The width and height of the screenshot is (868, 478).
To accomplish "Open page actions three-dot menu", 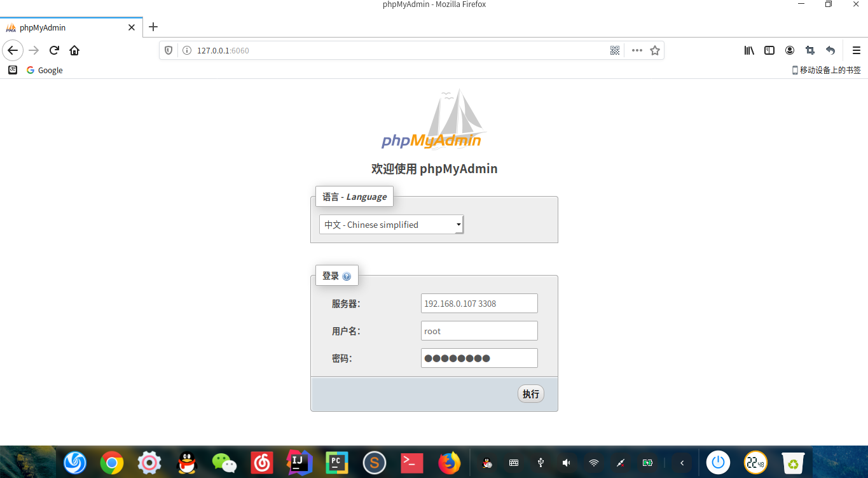I will 637,50.
